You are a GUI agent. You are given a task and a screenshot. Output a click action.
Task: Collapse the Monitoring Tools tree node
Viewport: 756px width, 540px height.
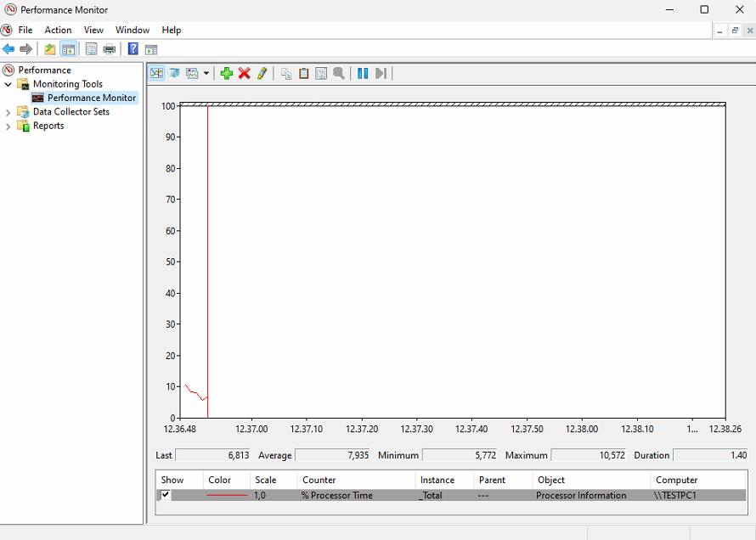[x=8, y=84]
